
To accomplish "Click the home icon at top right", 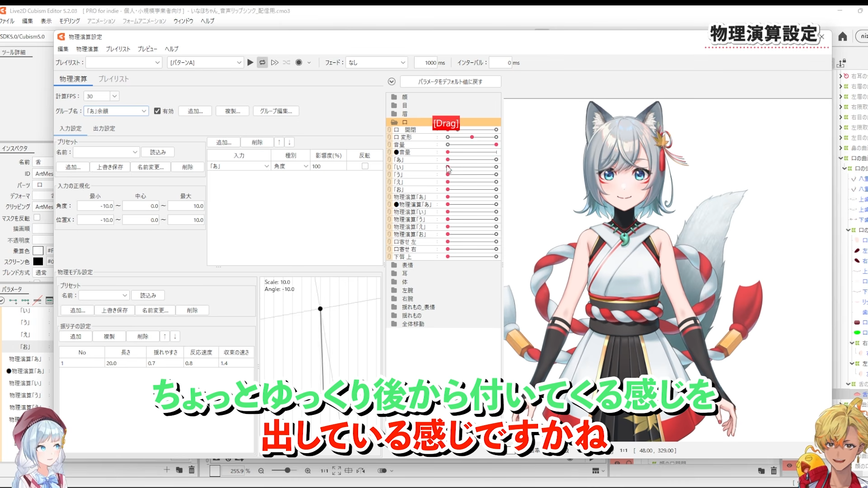I will 843,37.
